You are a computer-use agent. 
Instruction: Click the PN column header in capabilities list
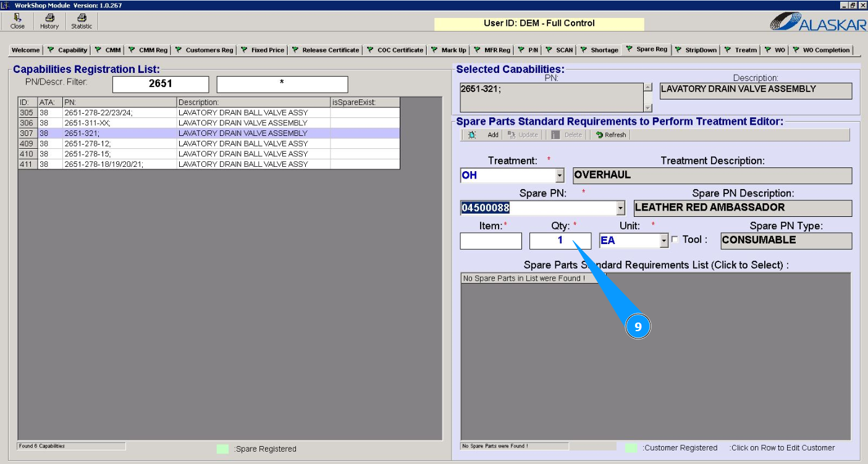120,102
